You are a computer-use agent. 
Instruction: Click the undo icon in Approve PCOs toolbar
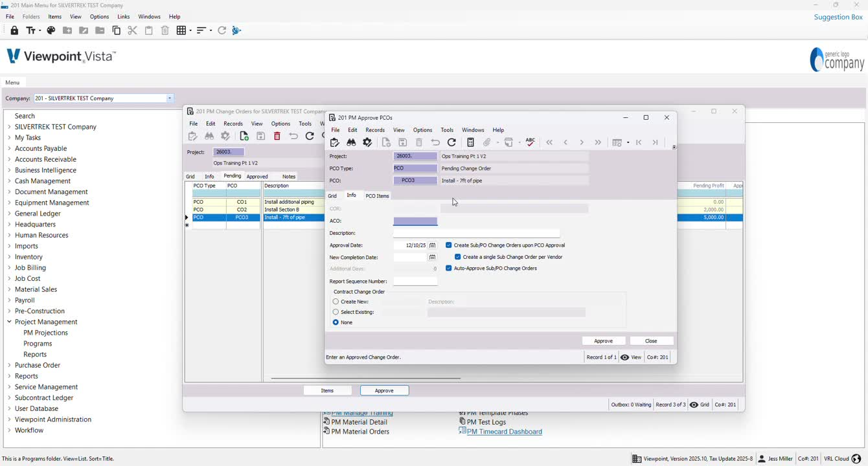tap(435, 142)
